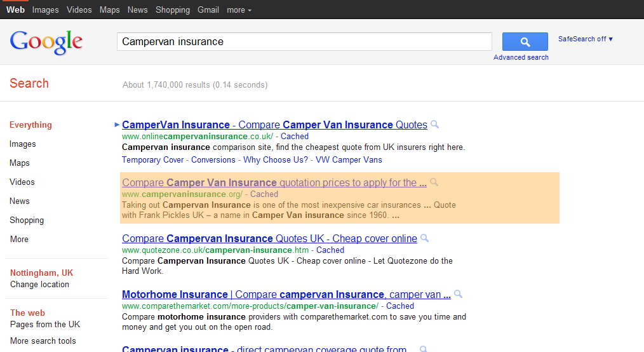Click the Advanced search link
Screen dimensions: 644x352
[x=521, y=58]
